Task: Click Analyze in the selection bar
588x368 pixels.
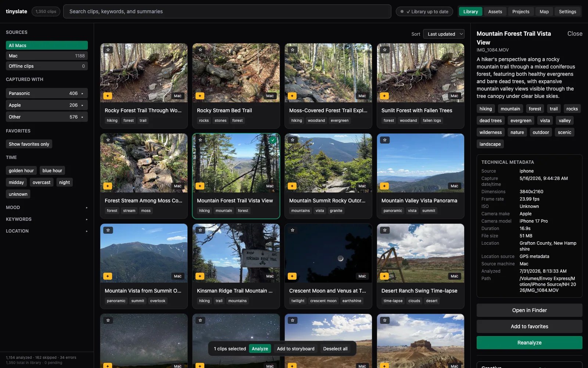Action: (x=260, y=348)
